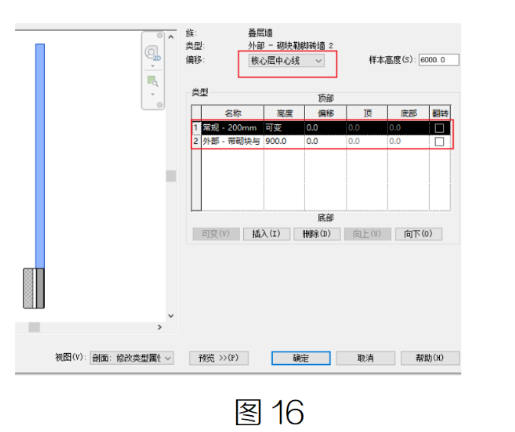Image resolution: width=515 pixels, height=432 pixels.
Task: Click the 插入(I) button
Action: point(266,234)
